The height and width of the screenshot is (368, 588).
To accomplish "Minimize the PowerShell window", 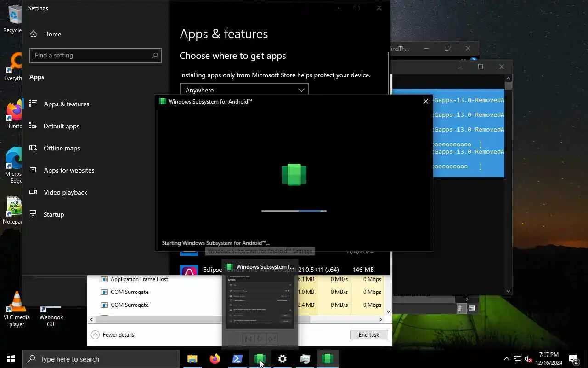I will [x=459, y=67].
